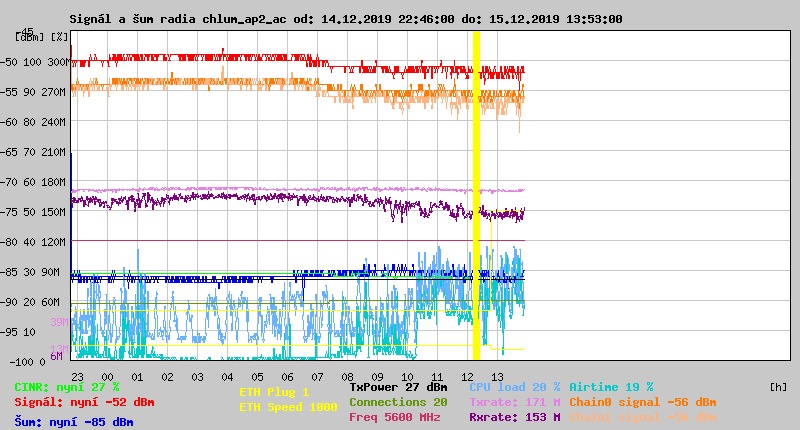Image resolution: width=800 pixels, height=430 pixels.
Task: Click the 'Chain1 signal -56 dBm' legend label
Action: [643, 417]
